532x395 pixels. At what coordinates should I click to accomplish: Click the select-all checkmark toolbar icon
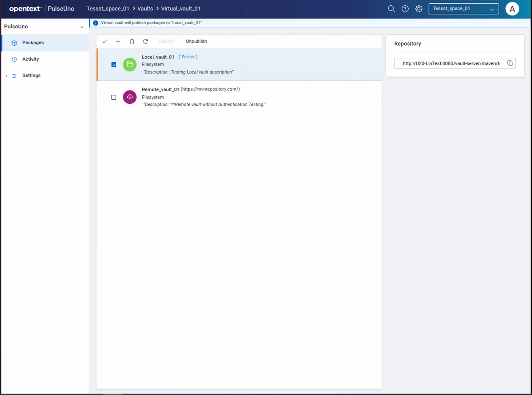(105, 42)
